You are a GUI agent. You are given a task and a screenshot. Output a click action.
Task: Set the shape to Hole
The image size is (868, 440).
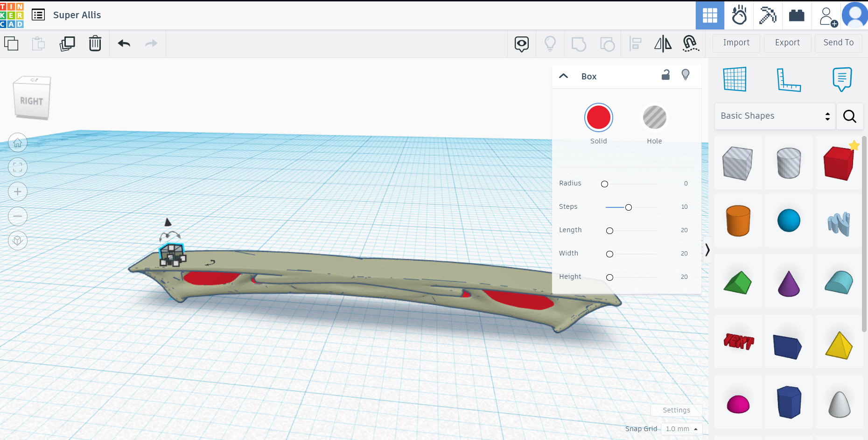click(x=655, y=117)
